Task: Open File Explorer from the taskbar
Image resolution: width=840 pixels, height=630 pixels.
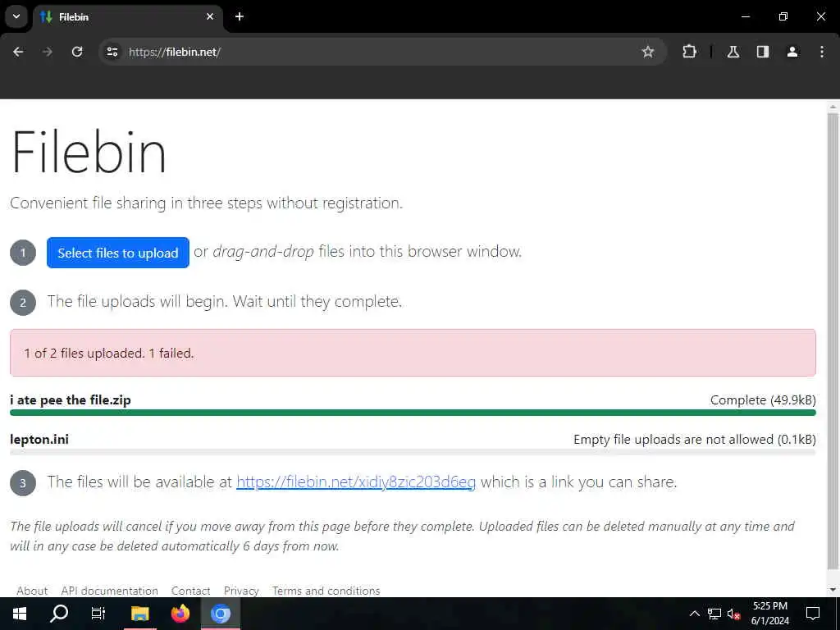Action: [140, 614]
